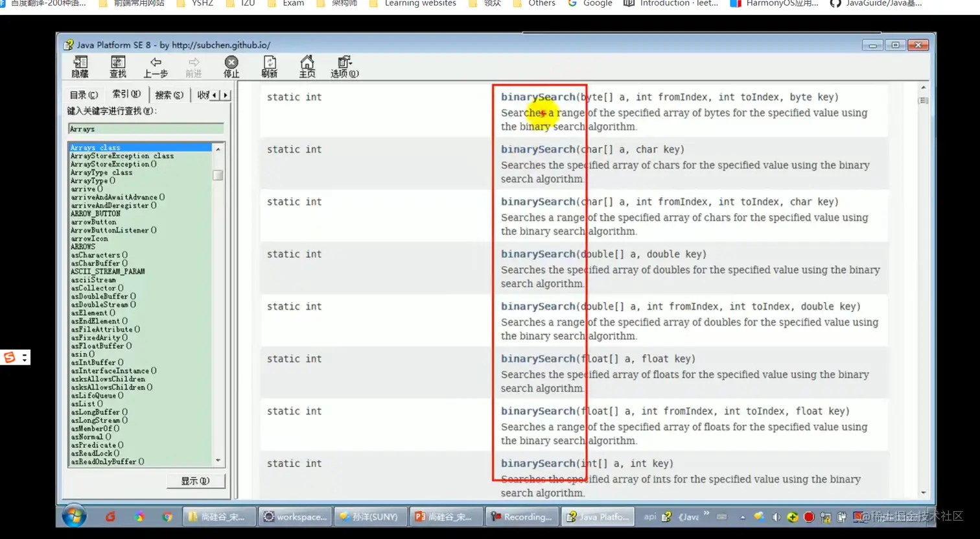The image size is (980, 539).
Task: Click documentation pane scrollbar down arrow
Action: coord(924,493)
